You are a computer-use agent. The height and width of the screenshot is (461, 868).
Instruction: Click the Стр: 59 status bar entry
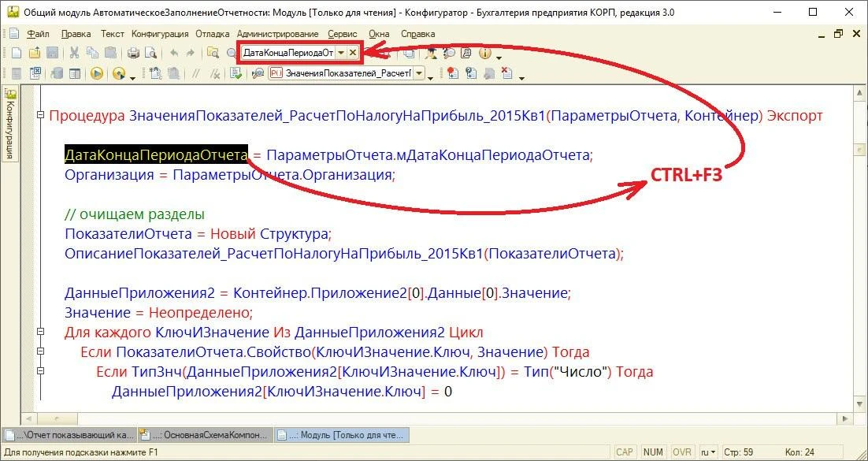739,452
